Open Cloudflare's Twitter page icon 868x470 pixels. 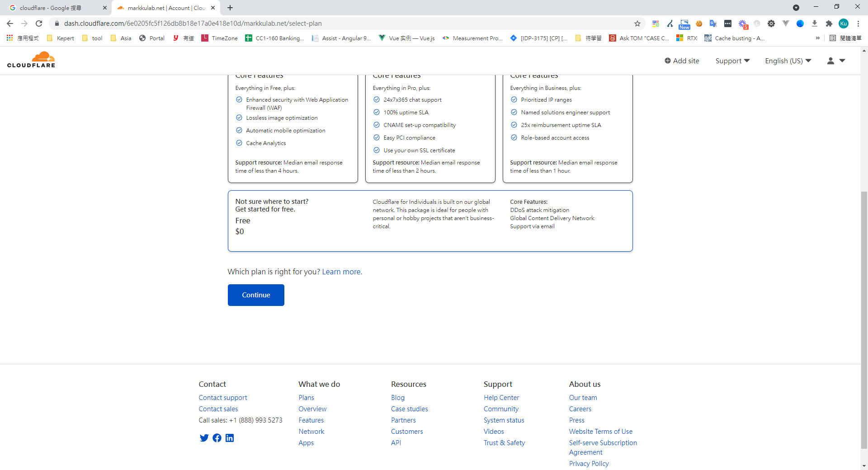(204, 438)
